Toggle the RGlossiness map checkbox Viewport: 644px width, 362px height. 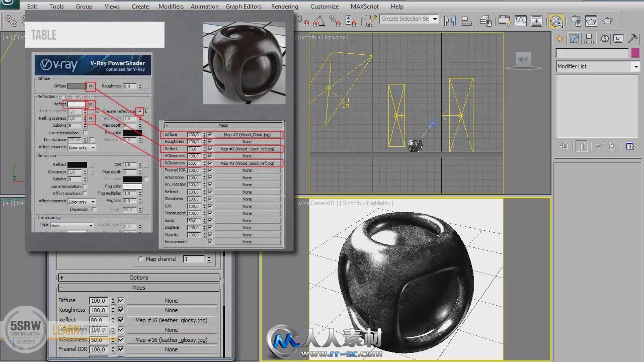(x=121, y=340)
